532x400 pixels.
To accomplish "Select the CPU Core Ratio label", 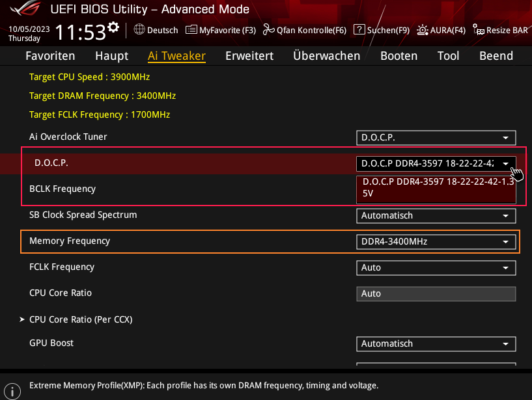I will [61, 293].
